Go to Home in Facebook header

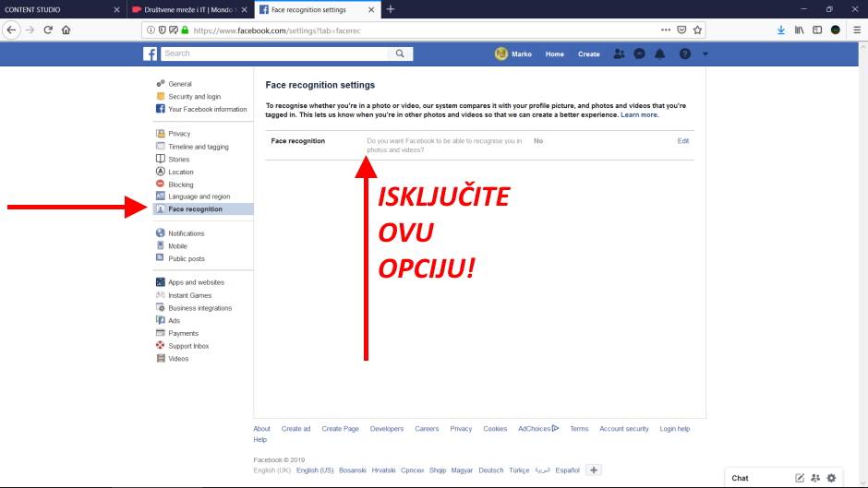[554, 54]
